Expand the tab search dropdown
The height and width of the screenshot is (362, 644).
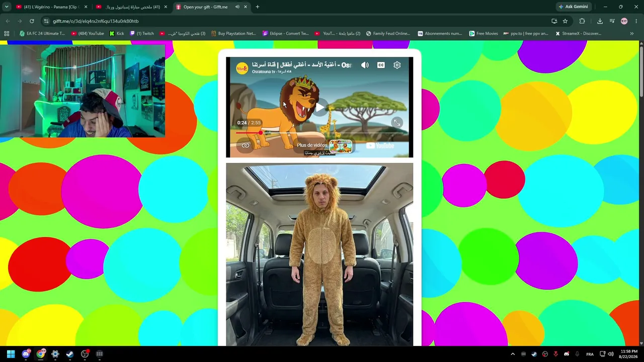point(7,7)
